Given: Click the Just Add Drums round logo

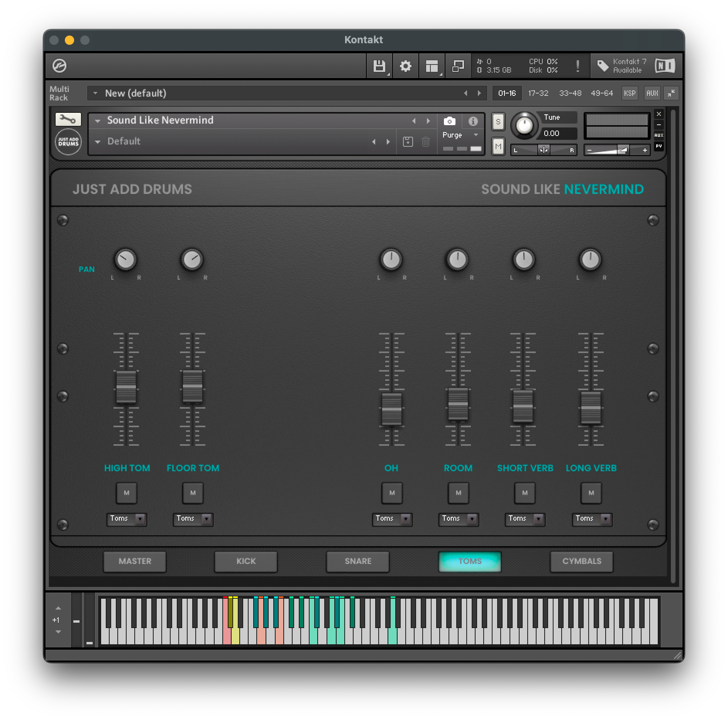Looking at the screenshot, I should pyautogui.click(x=68, y=142).
